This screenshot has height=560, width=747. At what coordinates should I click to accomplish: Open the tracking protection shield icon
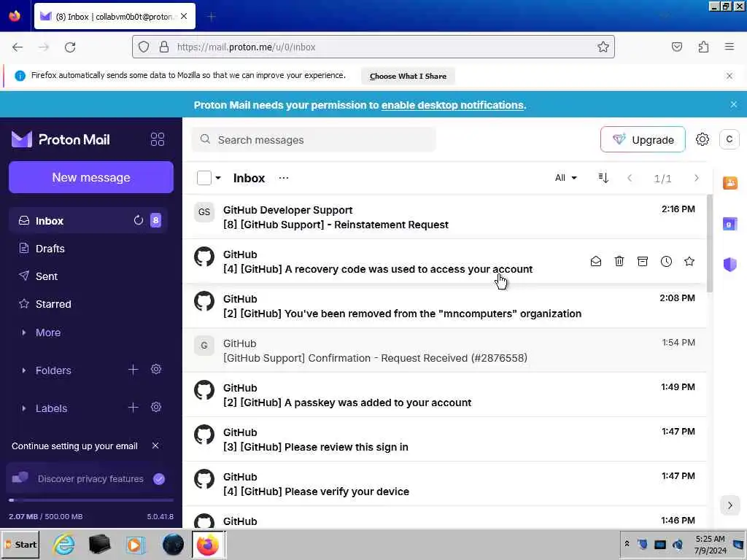(144, 47)
